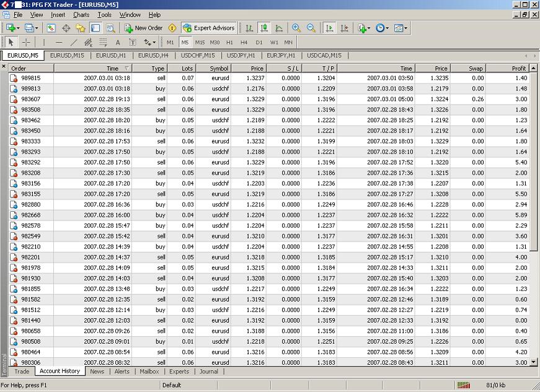Sort by the Profit column header
This screenshot has height=392, width=540.
click(507, 68)
